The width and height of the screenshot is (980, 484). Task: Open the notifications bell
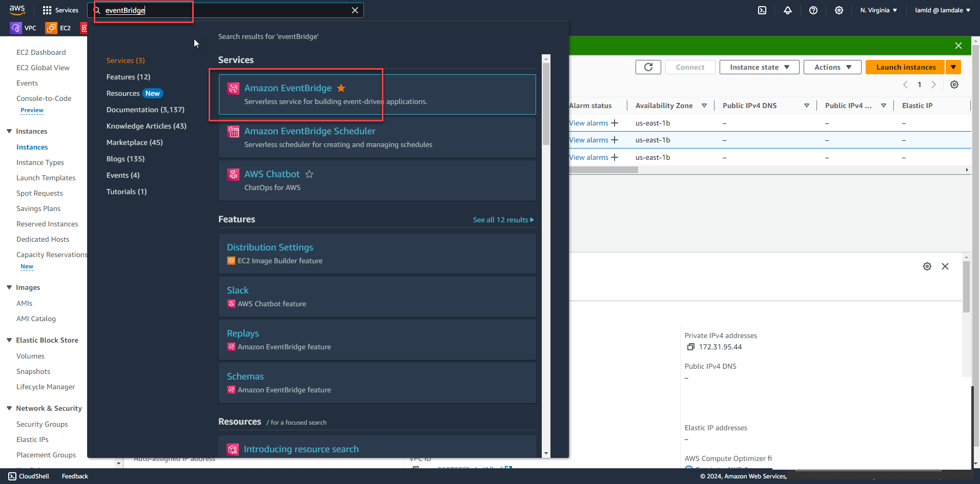tap(788, 10)
